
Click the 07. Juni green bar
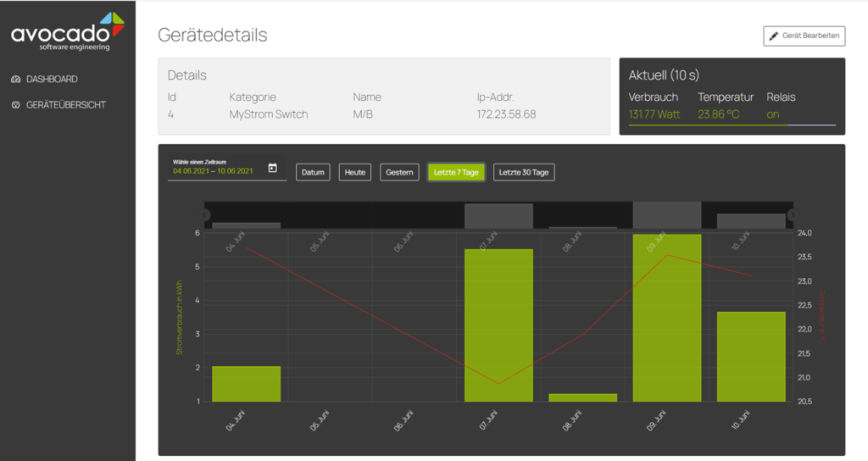(498, 325)
